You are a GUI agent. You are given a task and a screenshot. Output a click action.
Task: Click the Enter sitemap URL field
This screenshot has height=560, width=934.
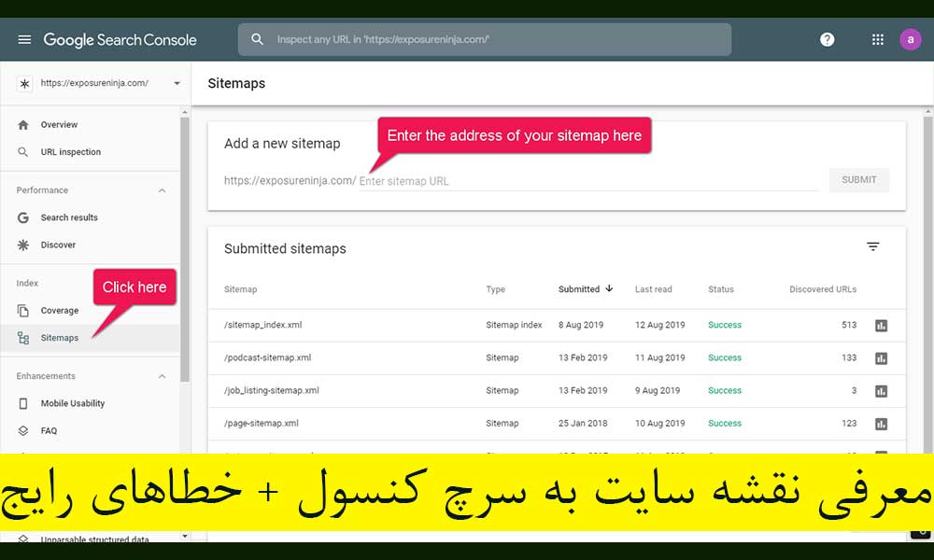pyautogui.click(x=588, y=181)
